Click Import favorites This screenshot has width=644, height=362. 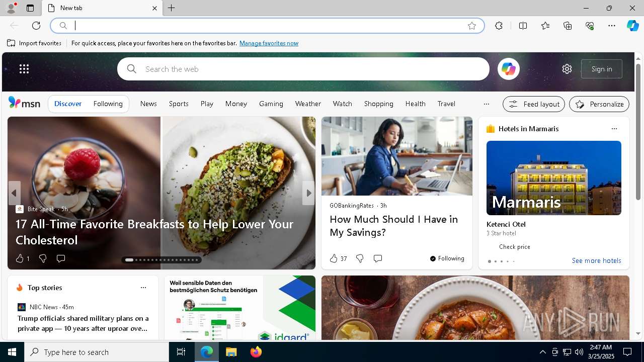pyautogui.click(x=34, y=43)
